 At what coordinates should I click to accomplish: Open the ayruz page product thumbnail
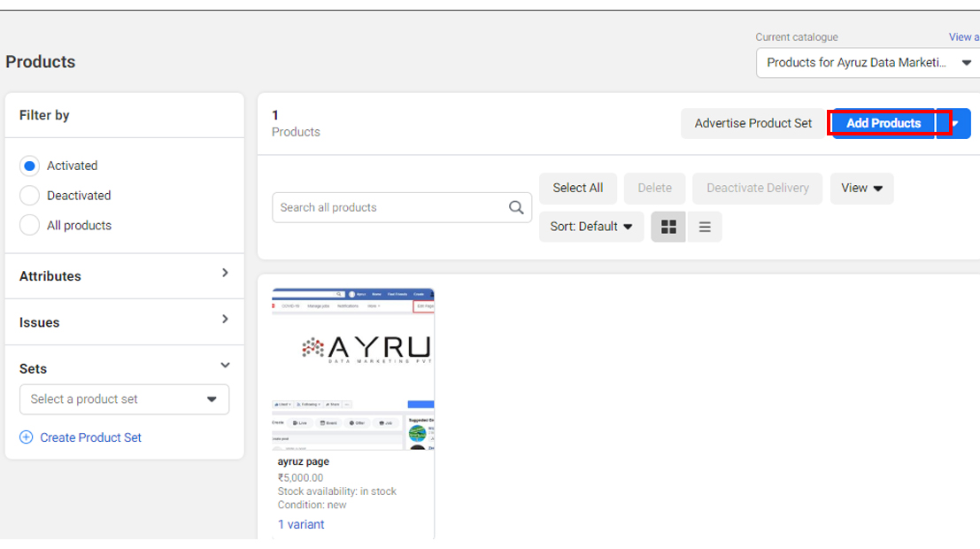(353, 369)
